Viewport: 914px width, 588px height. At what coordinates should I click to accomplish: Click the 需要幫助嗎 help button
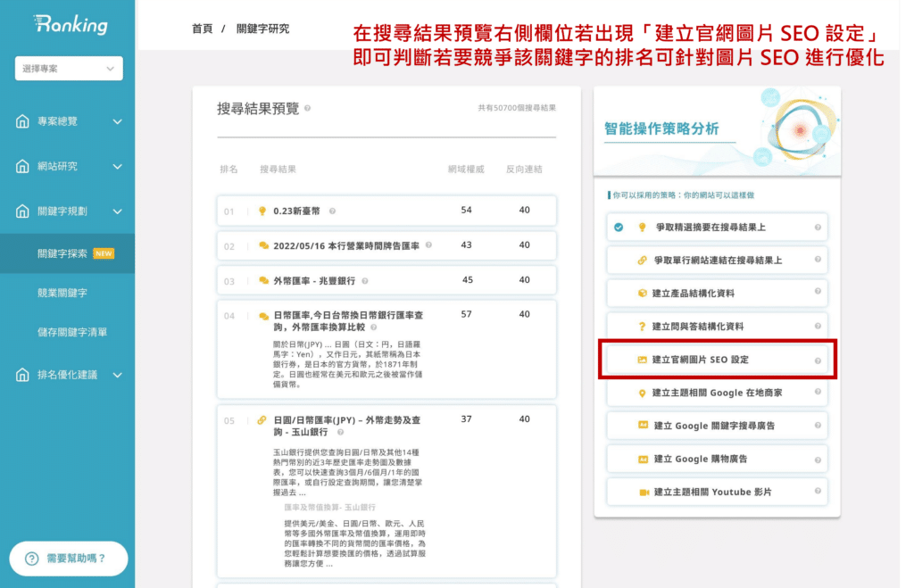(68, 557)
